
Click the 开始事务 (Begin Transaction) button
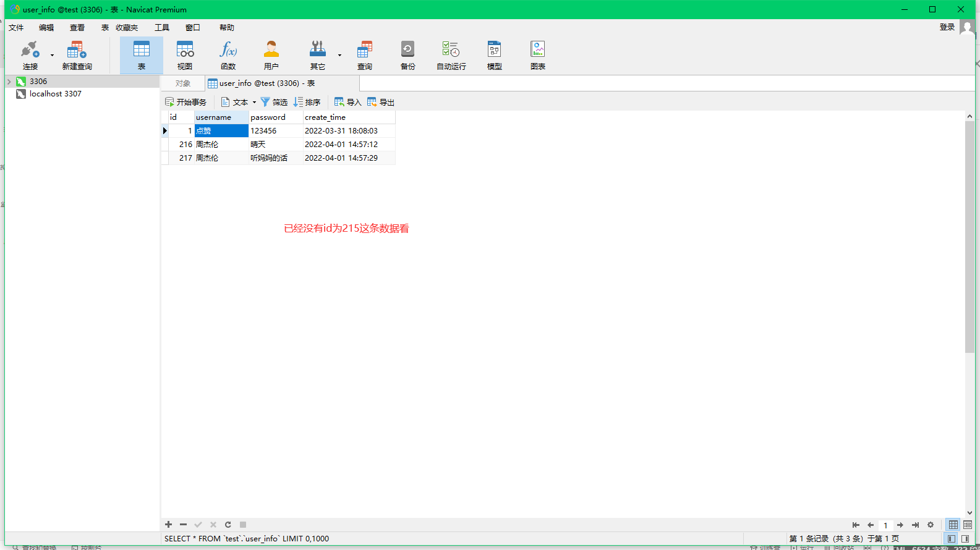coord(185,103)
